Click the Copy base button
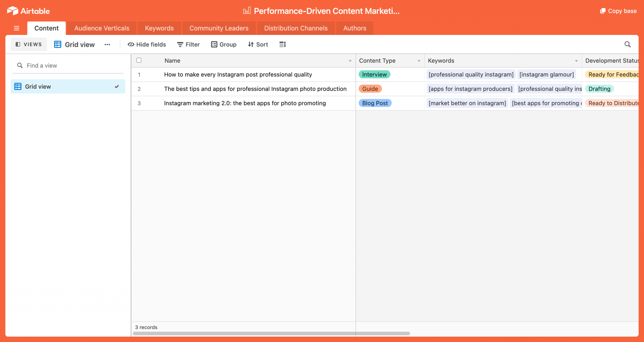This screenshot has width=644, height=342. click(618, 11)
